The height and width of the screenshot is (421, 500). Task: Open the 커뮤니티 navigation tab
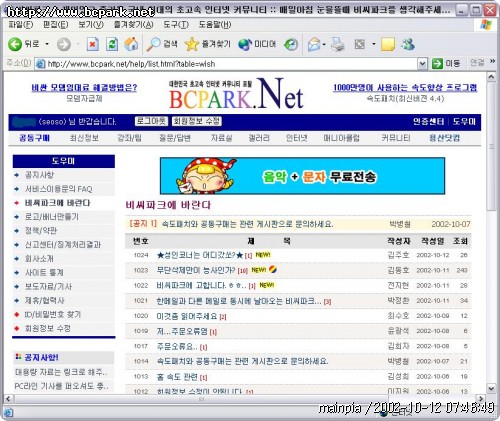tap(396, 138)
